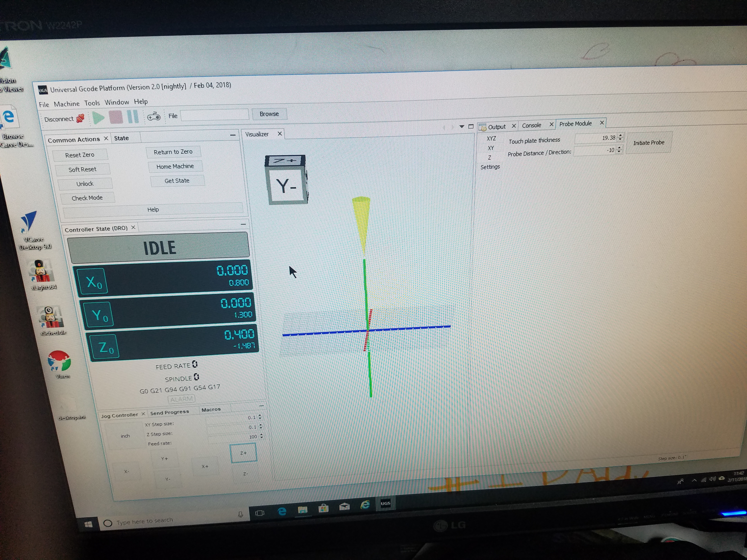Open Microsoft Edge from the taskbar
747x560 pixels.
[282, 511]
